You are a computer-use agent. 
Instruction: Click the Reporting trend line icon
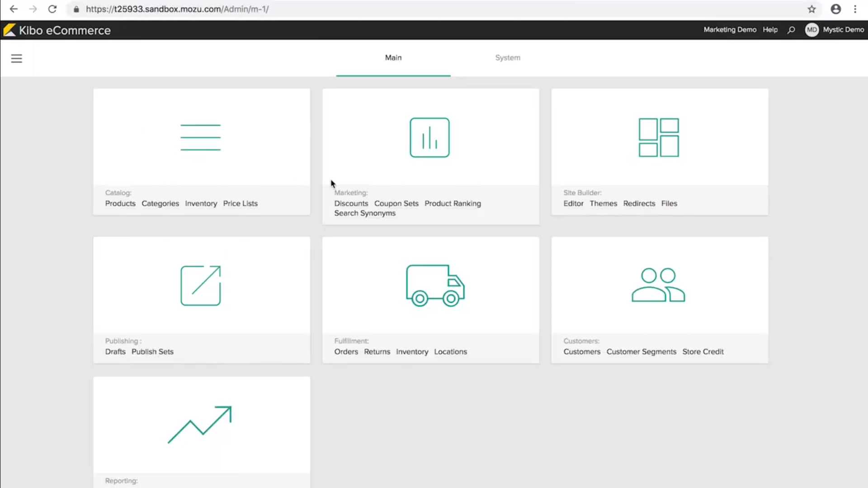(x=200, y=425)
